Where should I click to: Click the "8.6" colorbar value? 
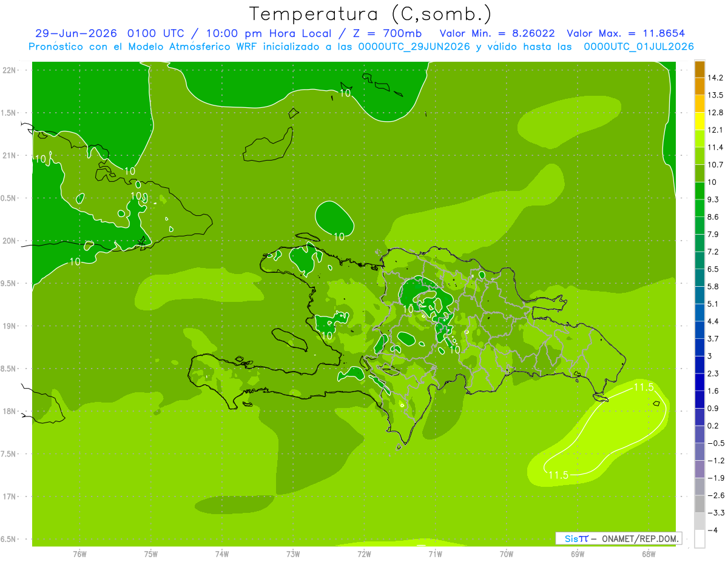tap(713, 217)
